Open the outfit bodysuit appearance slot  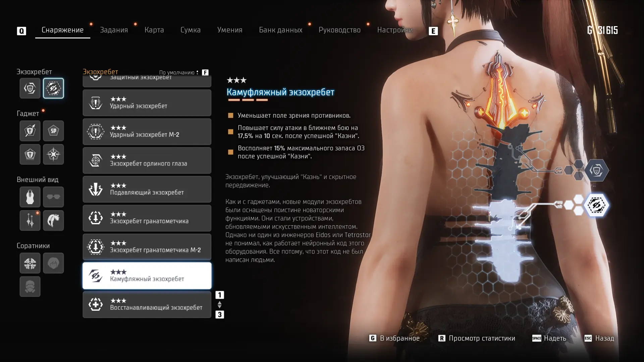pos(30,197)
